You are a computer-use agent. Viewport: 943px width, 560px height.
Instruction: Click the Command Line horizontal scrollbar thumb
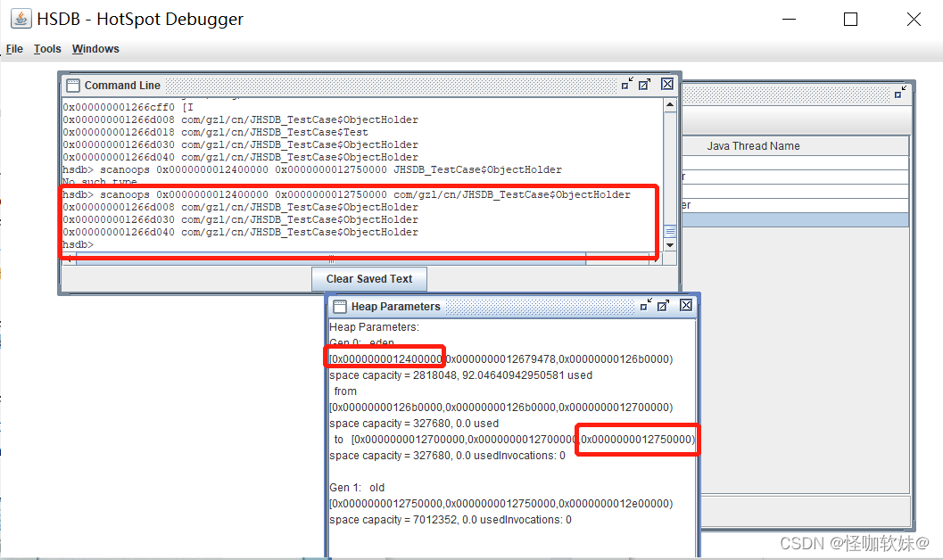(x=331, y=259)
